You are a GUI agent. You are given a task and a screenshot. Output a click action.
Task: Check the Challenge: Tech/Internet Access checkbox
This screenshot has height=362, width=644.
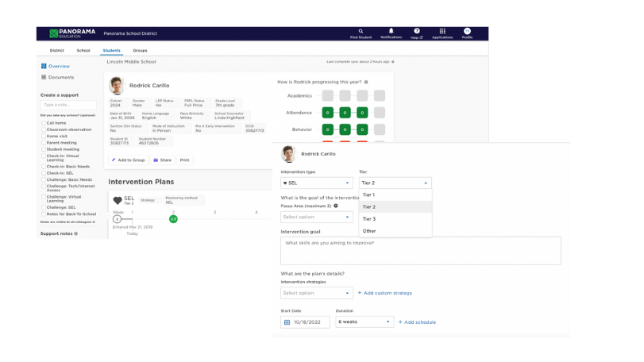[x=44, y=187]
